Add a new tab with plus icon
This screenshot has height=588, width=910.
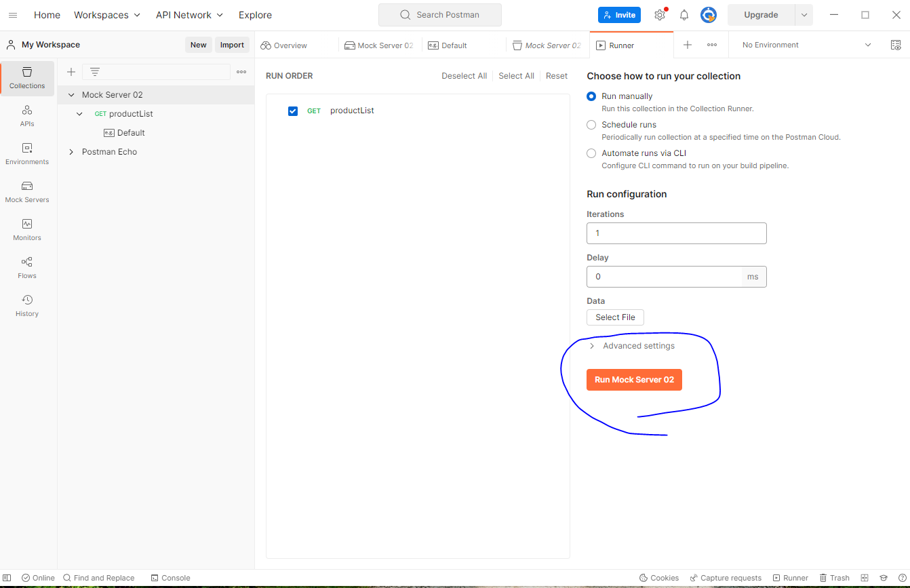[x=688, y=45]
